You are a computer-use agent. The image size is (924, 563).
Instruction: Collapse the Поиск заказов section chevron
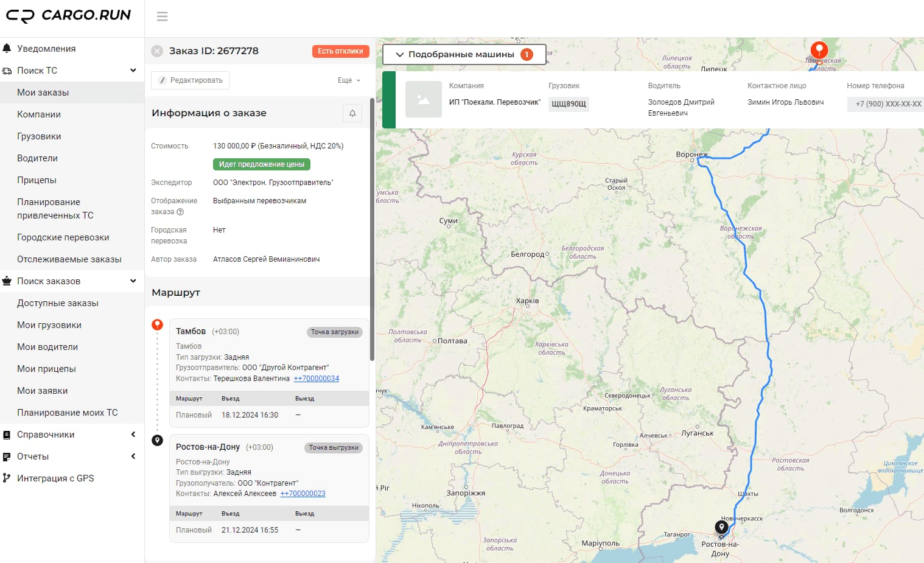coord(133,281)
